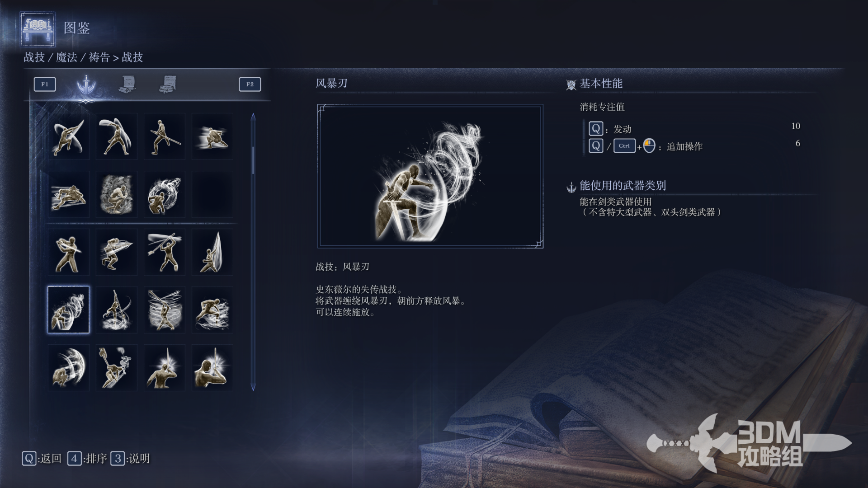Select the highlighted Storm Blade skill icon

point(69,310)
